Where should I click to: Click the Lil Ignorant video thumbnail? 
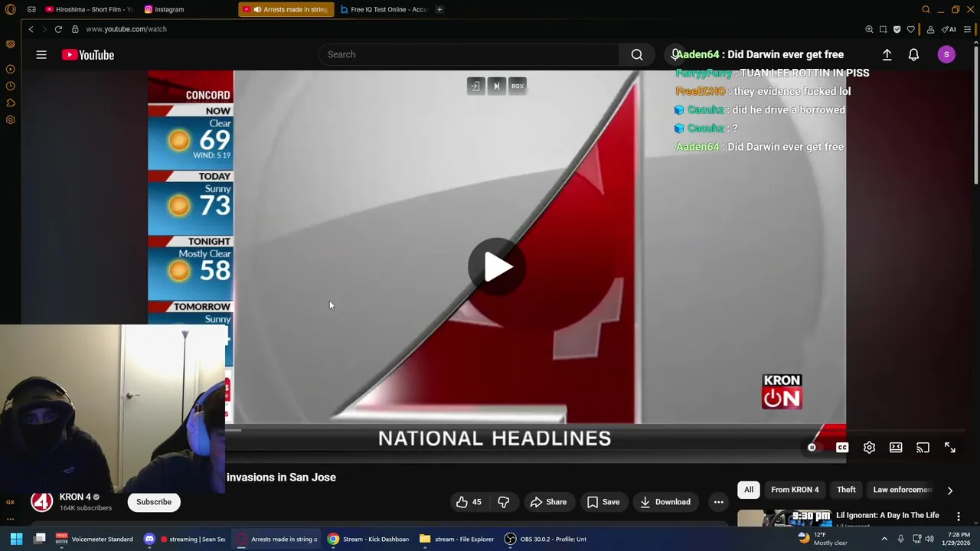click(x=784, y=518)
